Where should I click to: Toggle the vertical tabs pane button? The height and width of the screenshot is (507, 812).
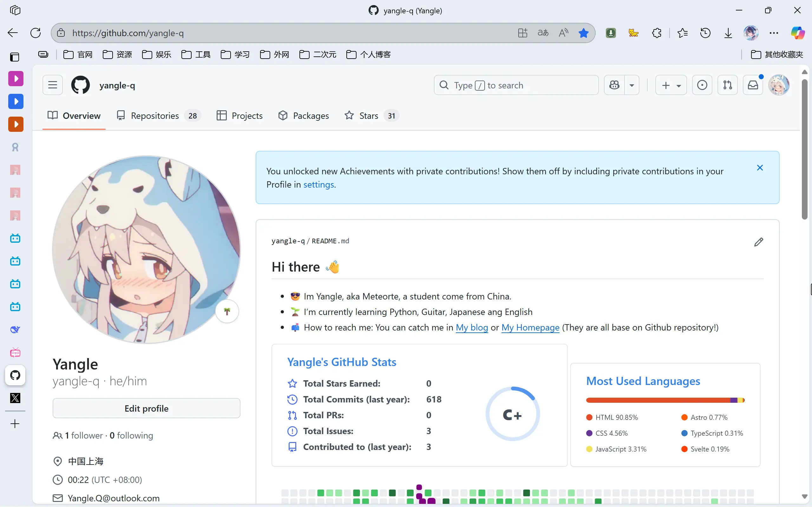pyautogui.click(x=15, y=57)
